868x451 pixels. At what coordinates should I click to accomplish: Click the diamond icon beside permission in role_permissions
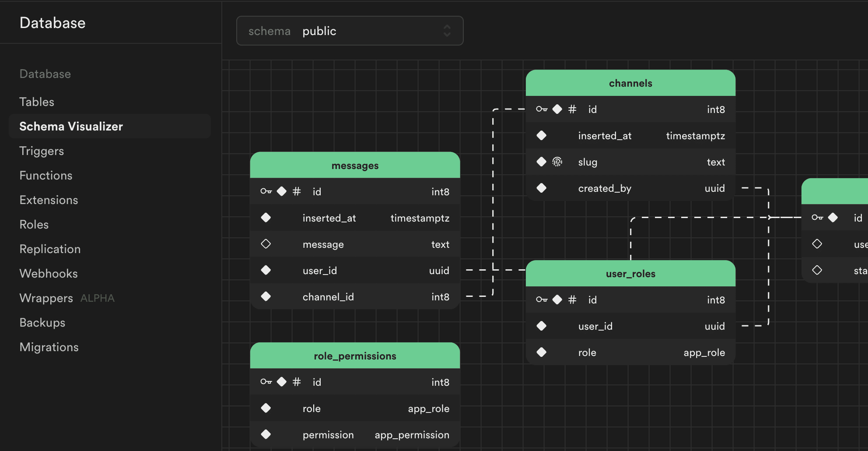tap(266, 434)
